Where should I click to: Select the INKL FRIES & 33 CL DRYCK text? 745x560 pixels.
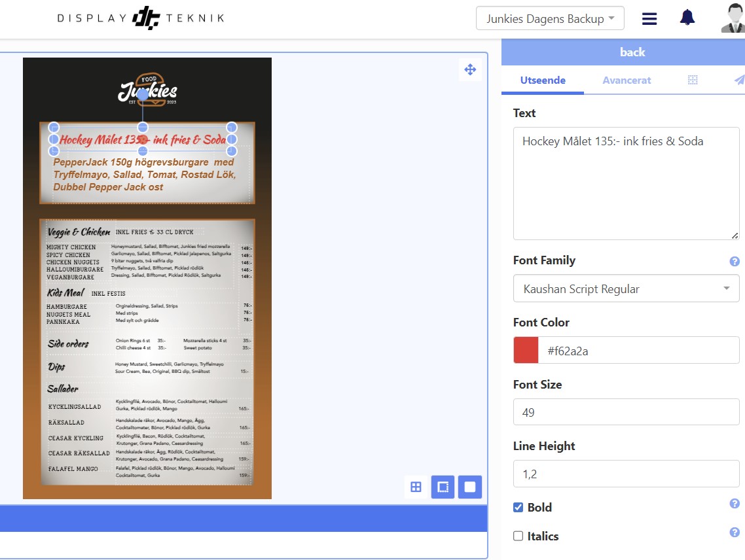pyautogui.click(x=154, y=232)
